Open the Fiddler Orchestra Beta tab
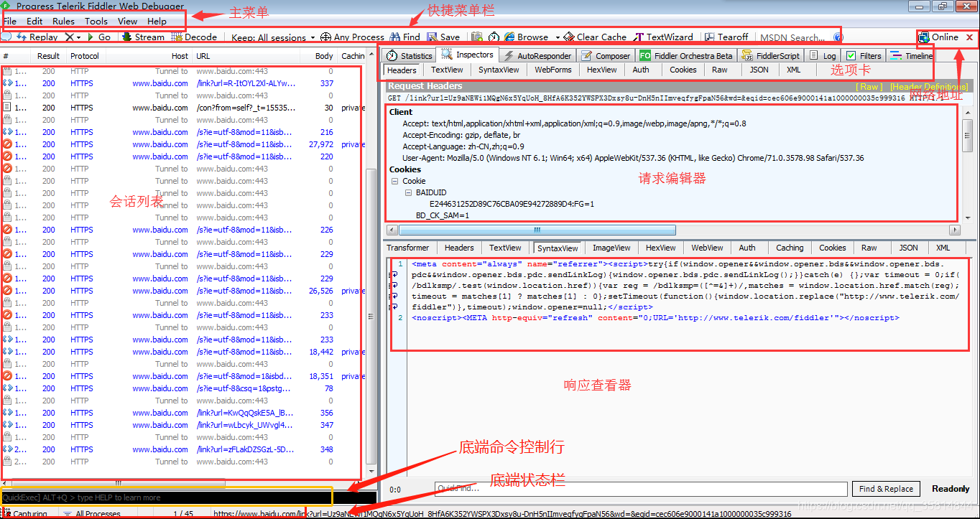Viewport: 980px width, 519px height. [x=687, y=55]
